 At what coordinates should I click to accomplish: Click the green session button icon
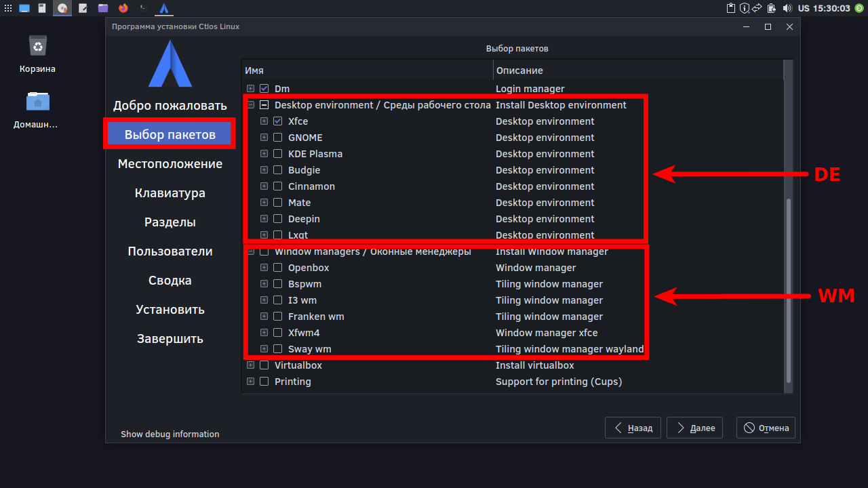pyautogui.click(x=859, y=8)
